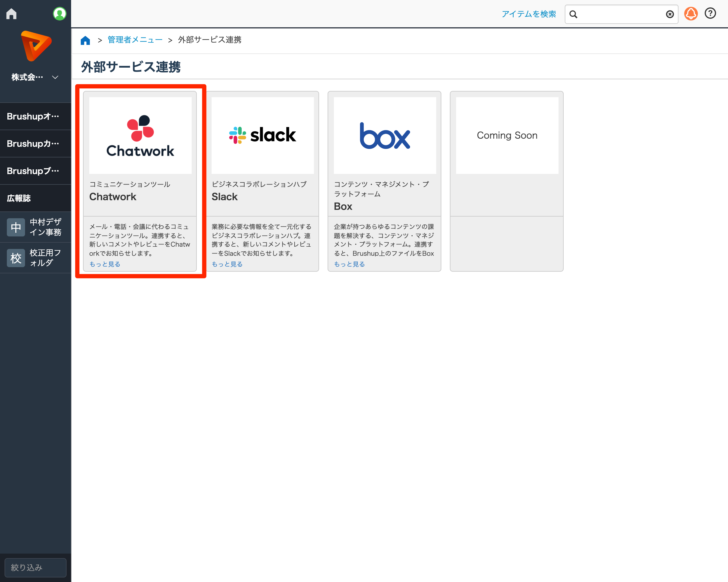Screen dimensions: 728x582
Task: Open the Brushupカ… sidebar item
Action: 36,144
